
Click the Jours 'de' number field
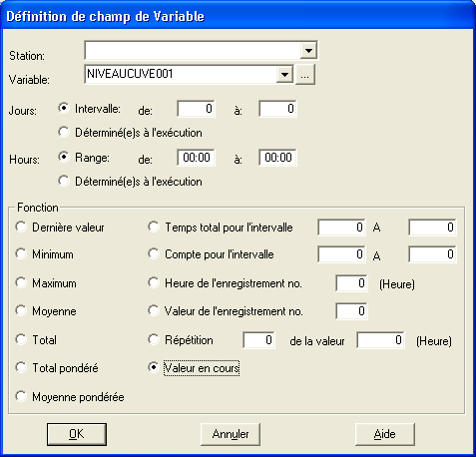pyautogui.click(x=196, y=109)
